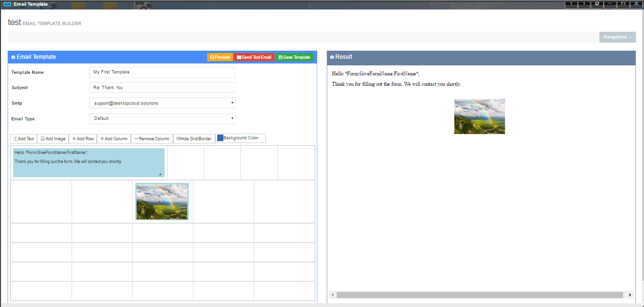Open the Email Type dropdown
This screenshot has width=644, height=307.
tap(162, 118)
